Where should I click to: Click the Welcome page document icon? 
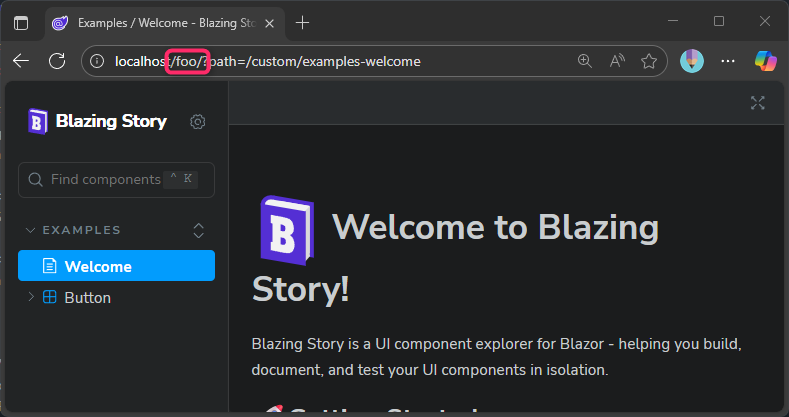(49, 266)
